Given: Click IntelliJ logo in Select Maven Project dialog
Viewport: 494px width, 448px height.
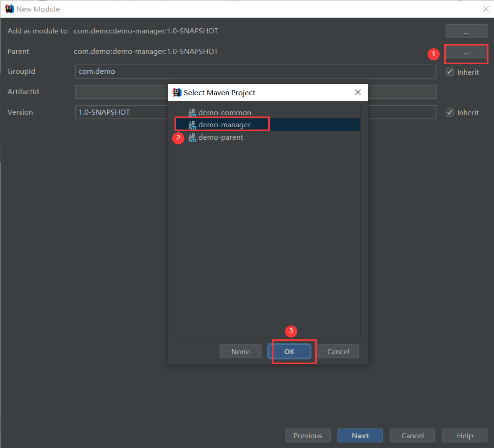Looking at the screenshot, I should click(177, 92).
